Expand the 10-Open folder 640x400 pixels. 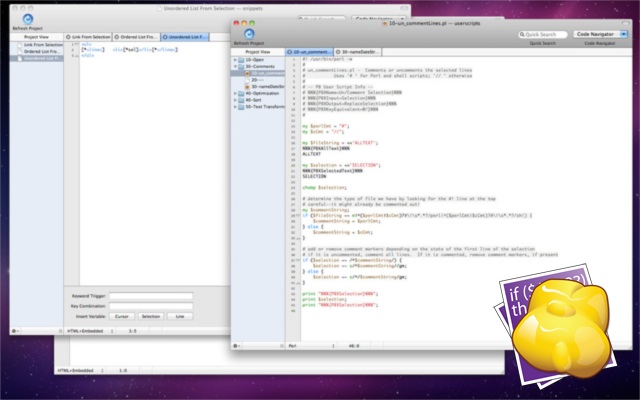click(236, 59)
